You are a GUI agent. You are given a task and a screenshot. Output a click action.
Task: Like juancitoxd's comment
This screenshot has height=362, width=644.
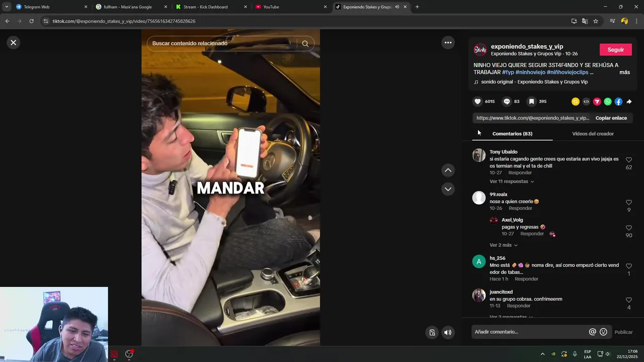click(629, 300)
